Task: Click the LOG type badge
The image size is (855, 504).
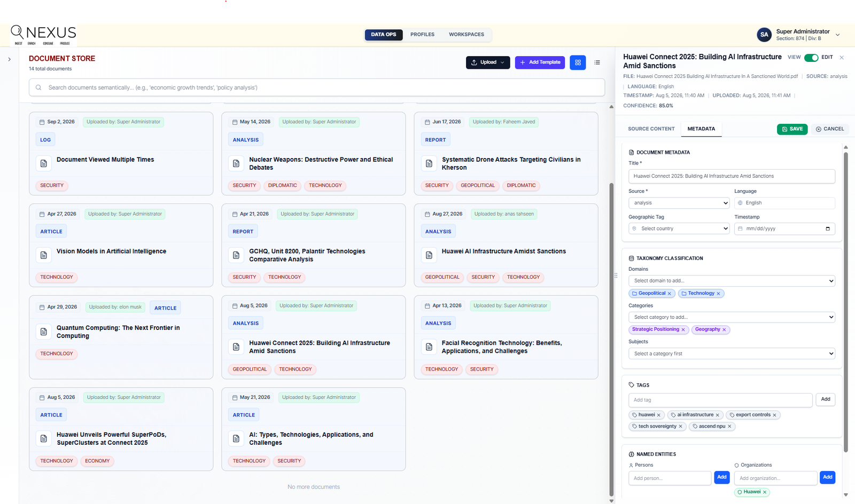Action: click(45, 140)
